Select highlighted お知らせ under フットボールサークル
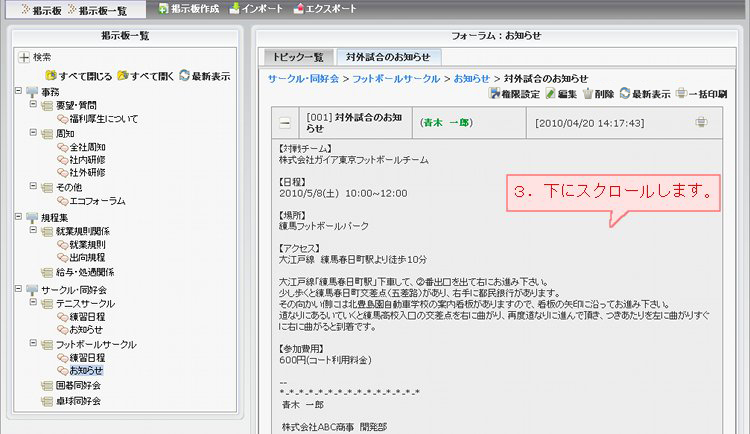The image size is (750, 434). click(86, 370)
